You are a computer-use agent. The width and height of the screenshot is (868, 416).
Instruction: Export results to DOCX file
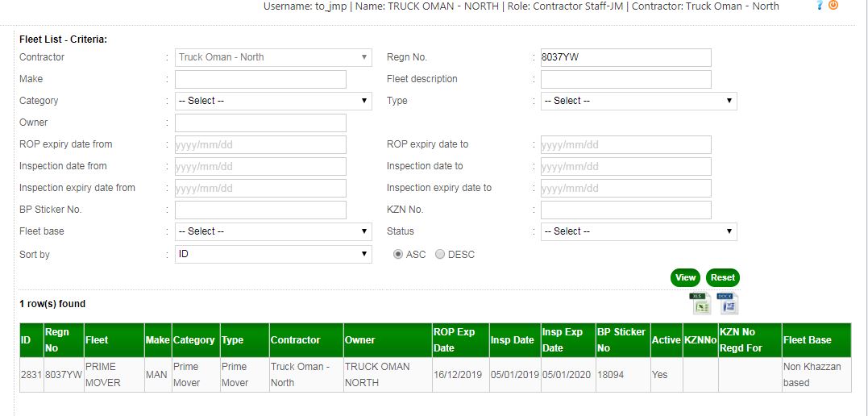coord(728,304)
